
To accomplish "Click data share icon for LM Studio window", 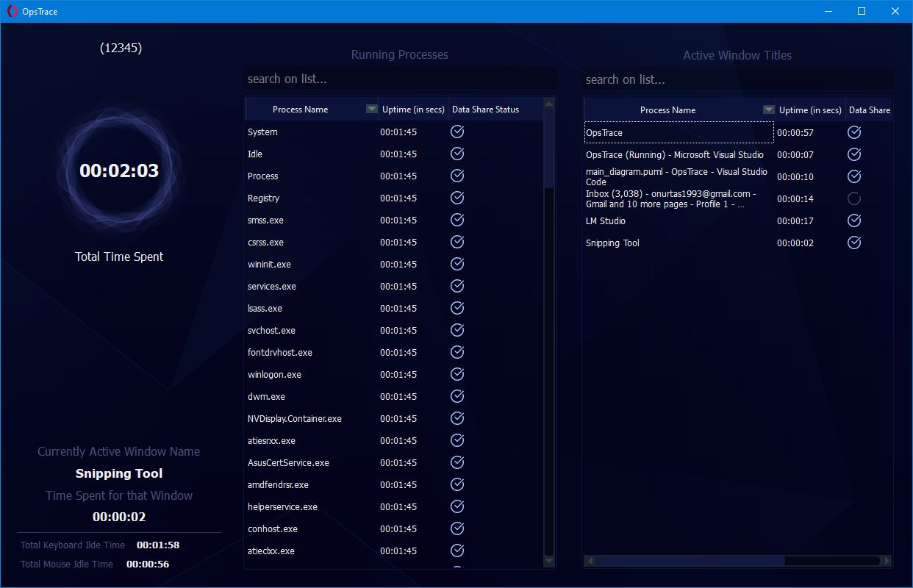I will pyautogui.click(x=854, y=220).
